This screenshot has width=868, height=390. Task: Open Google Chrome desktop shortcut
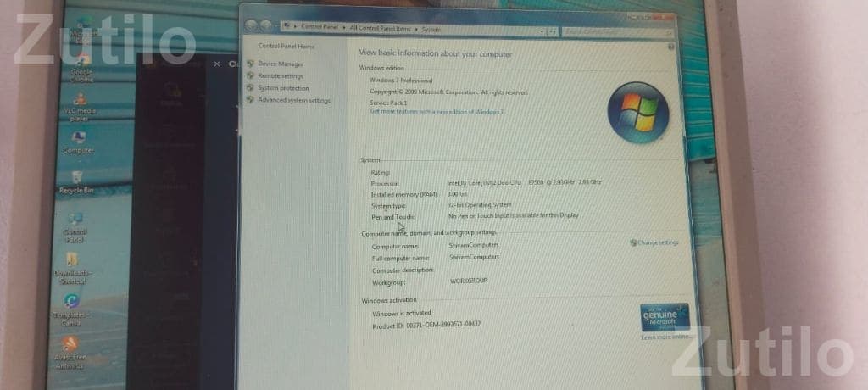click(82, 66)
